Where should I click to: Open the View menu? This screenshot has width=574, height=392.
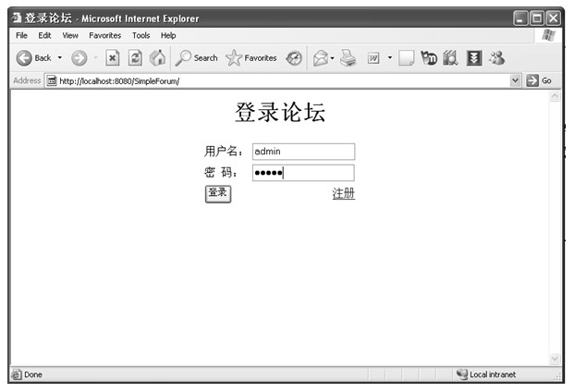point(70,35)
